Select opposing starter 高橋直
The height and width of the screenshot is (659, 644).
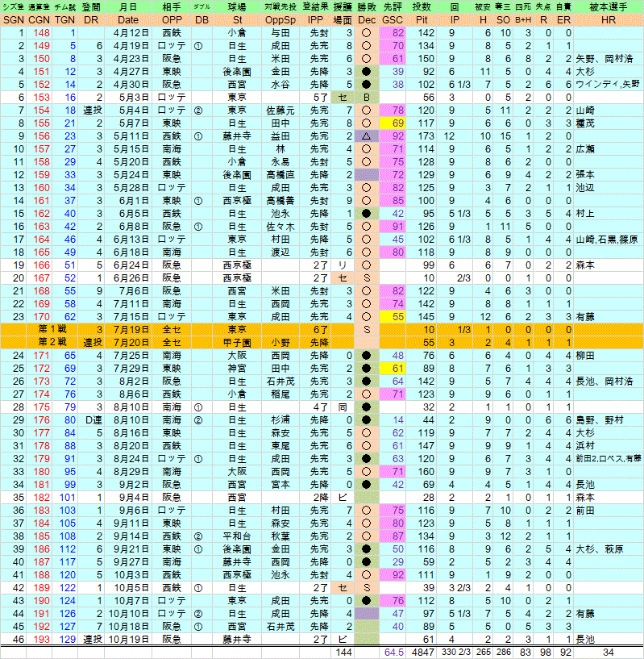tap(280, 175)
